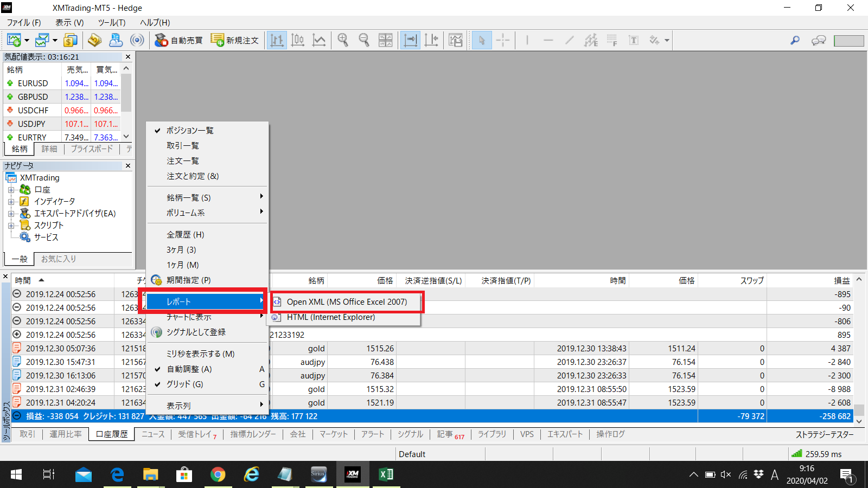Click the 自動売買 auto-trading toolbar button
This screenshot has width=868, height=488.
[178, 41]
